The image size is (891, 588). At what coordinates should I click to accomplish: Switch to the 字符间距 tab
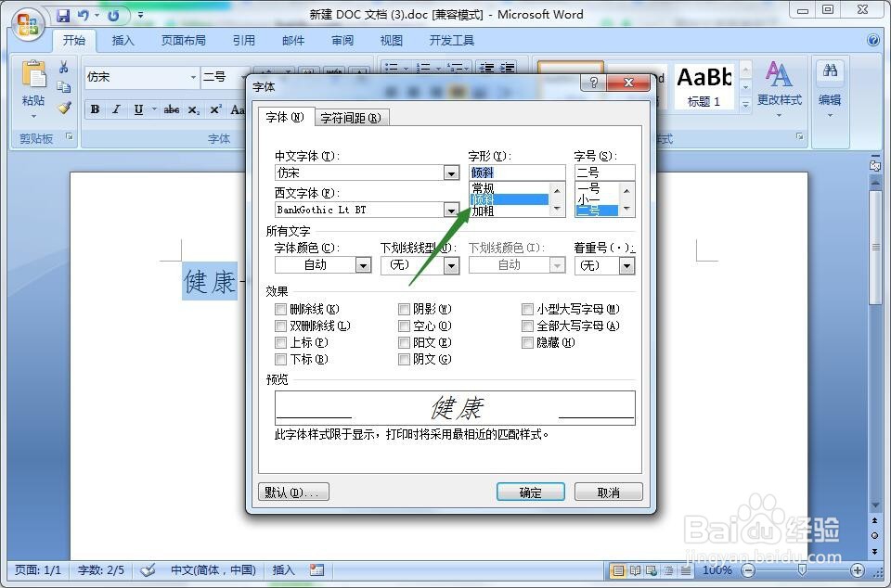(x=351, y=118)
